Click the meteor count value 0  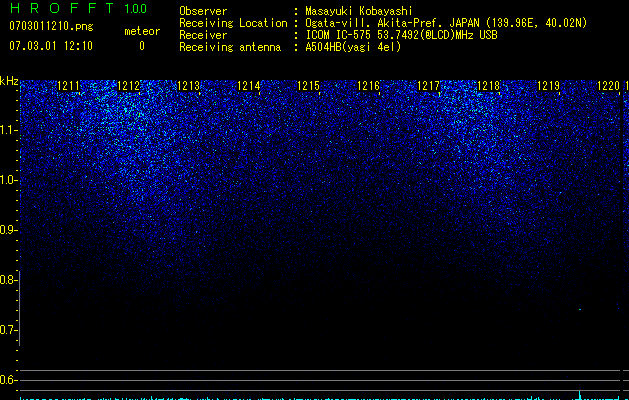pos(142,46)
